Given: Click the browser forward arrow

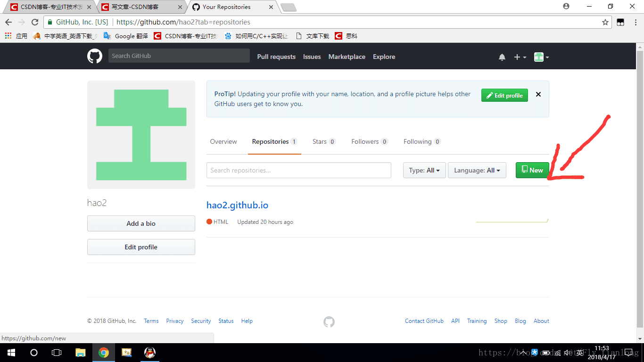Looking at the screenshot, I should (x=22, y=22).
